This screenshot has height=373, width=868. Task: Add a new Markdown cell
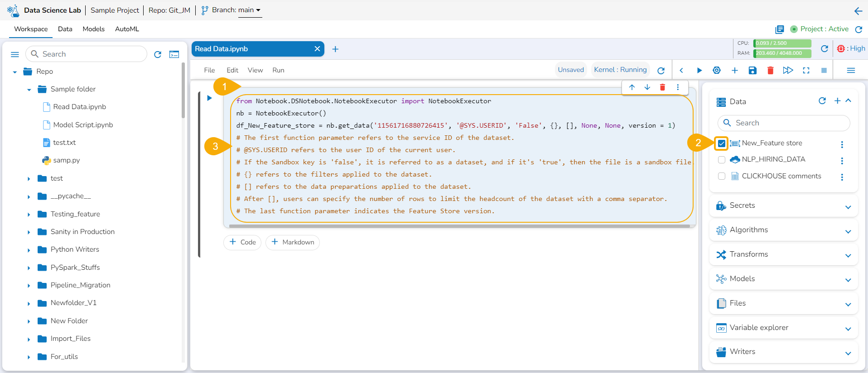(293, 242)
